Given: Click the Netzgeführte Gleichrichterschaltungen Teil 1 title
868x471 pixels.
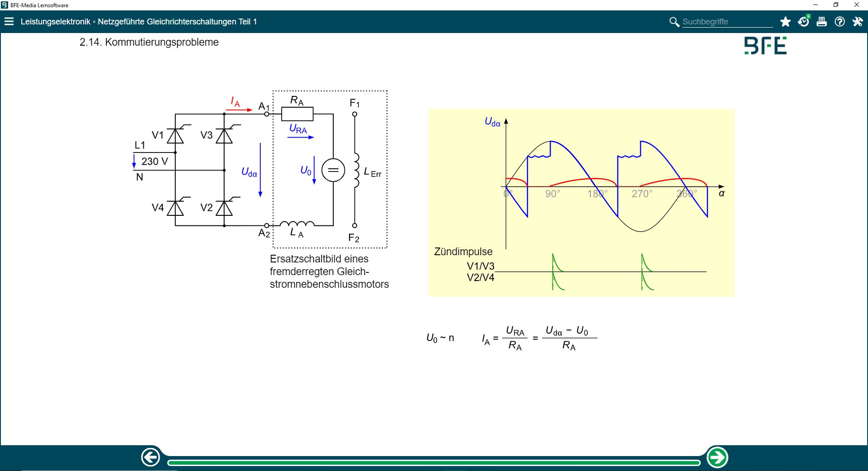Looking at the screenshot, I should pyautogui.click(x=177, y=22).
